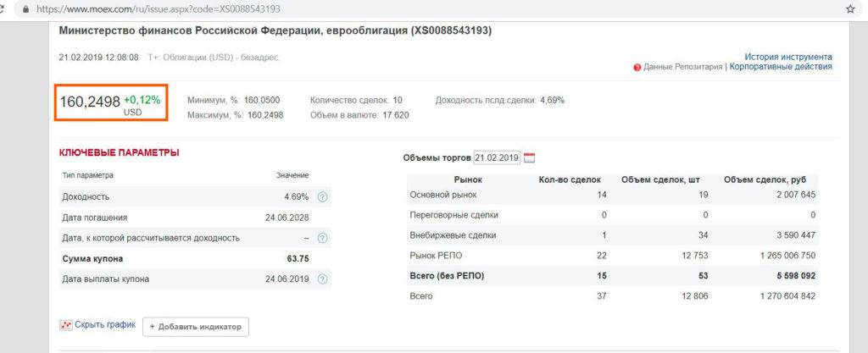Screen dimensions: 868x353
Task: Hide the chart via Скрыть график
Action: point(104,325)
